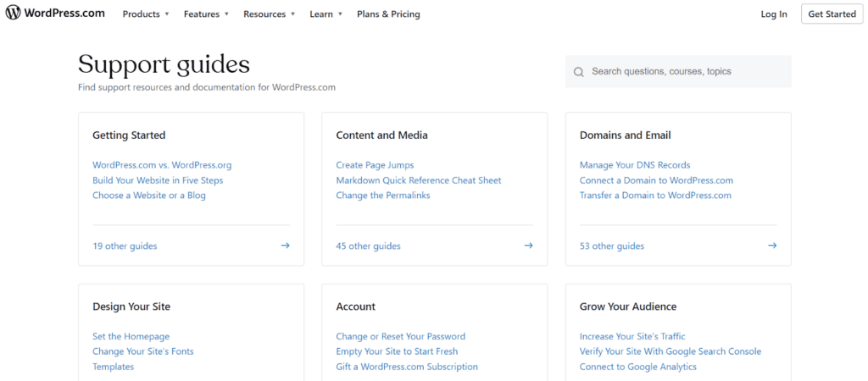The width and height of the screenshot is (868, 381).
Task: Open the Templates guide
Action: click(113, 367)
